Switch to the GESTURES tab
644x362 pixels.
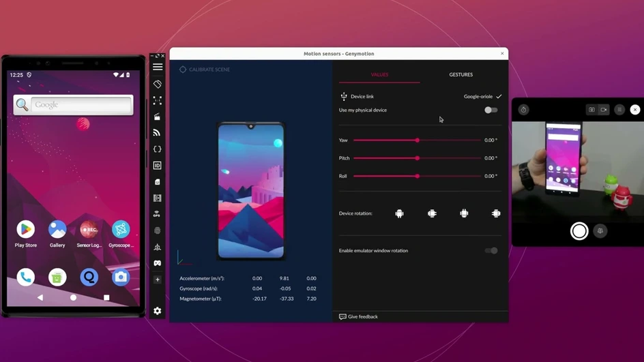pyautogui.click(x=460, y=75)
